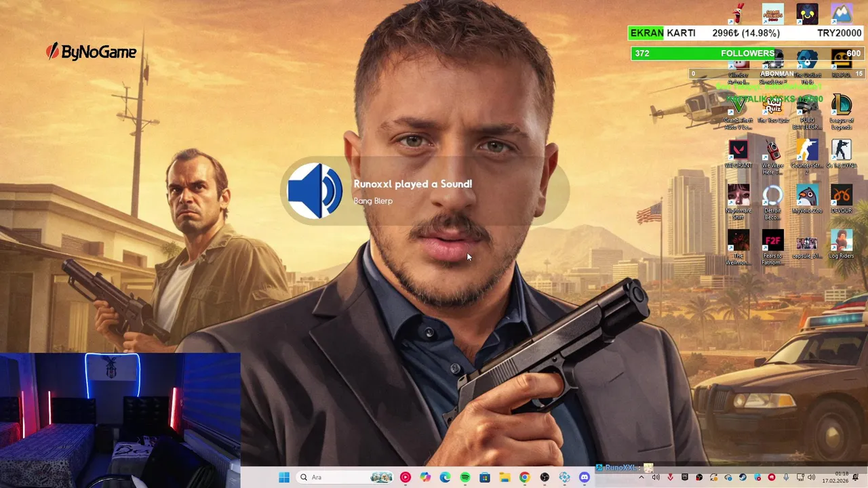Open the Log Riders desktop shortcut
This screenshot has width=868, height=488.
point(842,245)
